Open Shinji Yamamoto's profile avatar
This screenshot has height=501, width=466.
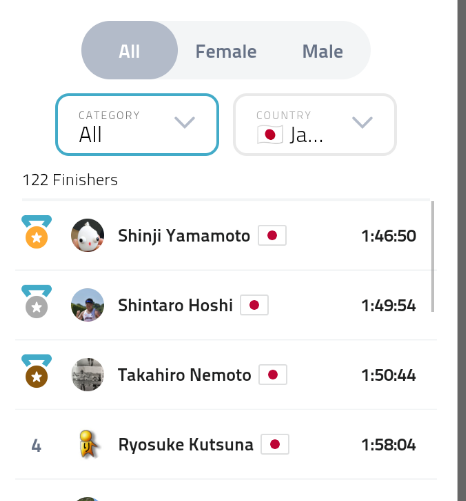coord(88,235)
